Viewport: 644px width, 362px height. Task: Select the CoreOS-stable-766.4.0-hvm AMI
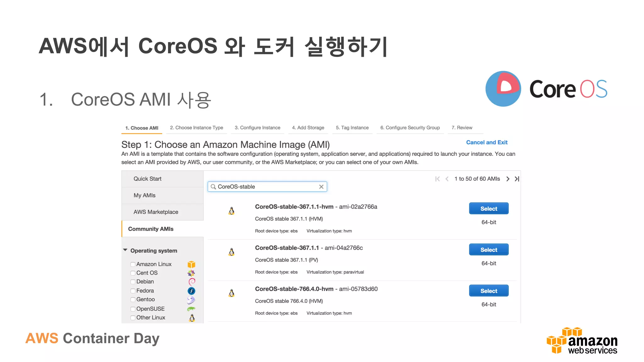point(489,291)
